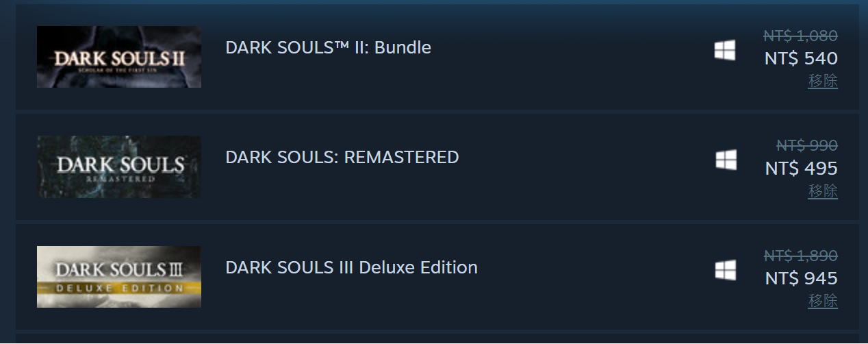This screenshot has width=868, height=344.
Task: Remove DARK SOULS: REMASTERED using 移除 link
Action: click(823, 191)
